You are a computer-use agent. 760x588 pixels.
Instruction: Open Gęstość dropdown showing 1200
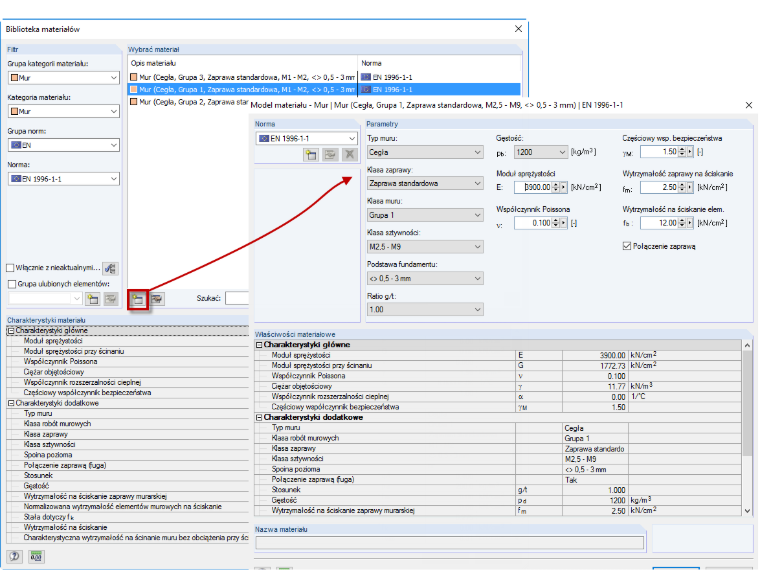[x=562, y=152]
